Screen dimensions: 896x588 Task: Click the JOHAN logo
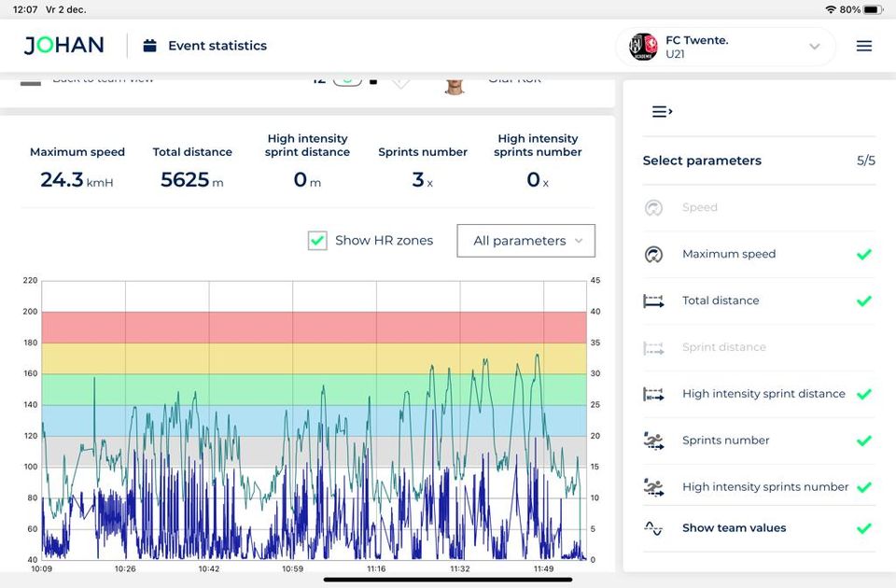62,45
